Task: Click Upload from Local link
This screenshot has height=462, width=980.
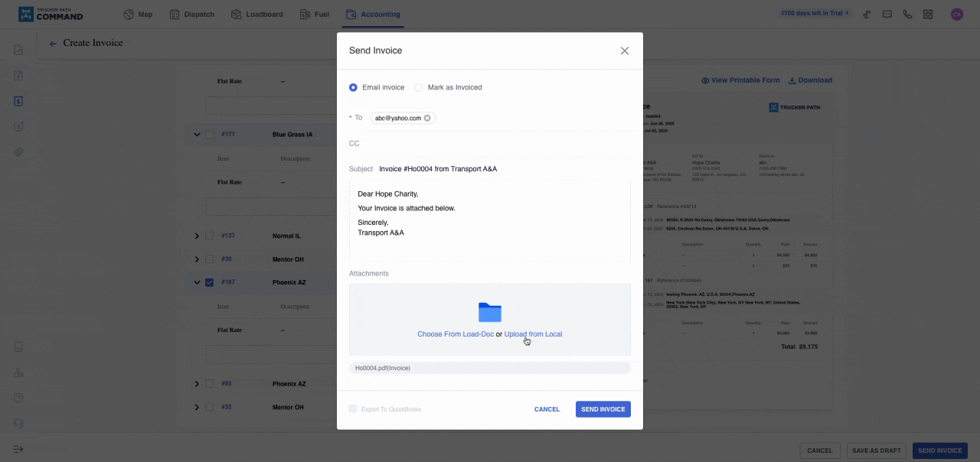Action: pyautogui.click(x=533, y=334)
